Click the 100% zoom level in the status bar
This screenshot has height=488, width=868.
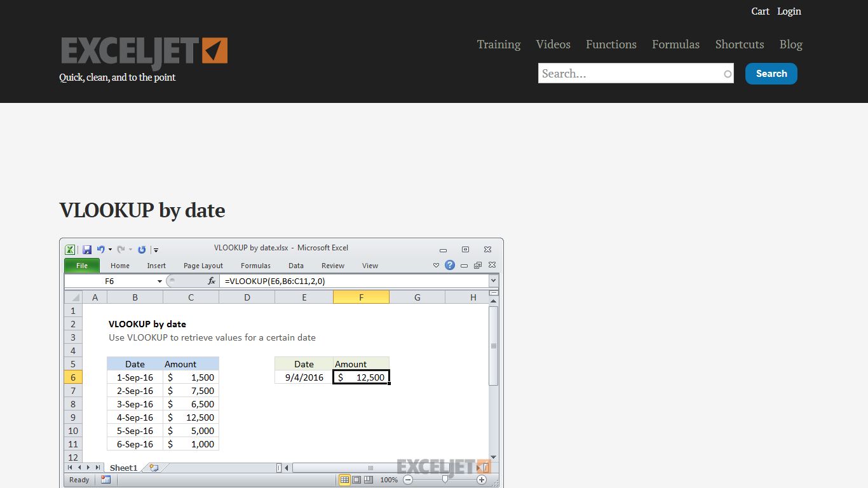[x=389, y=480]
